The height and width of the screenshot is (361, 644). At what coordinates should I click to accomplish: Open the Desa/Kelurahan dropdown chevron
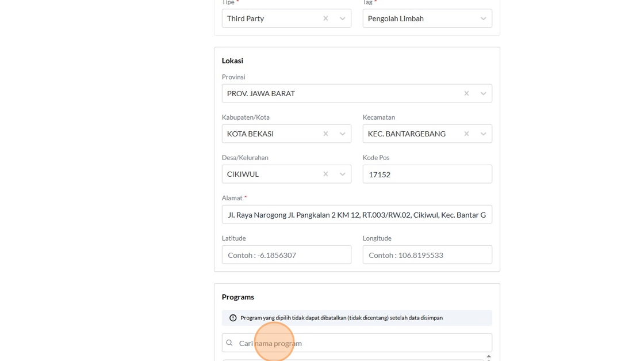pos(342,174)
